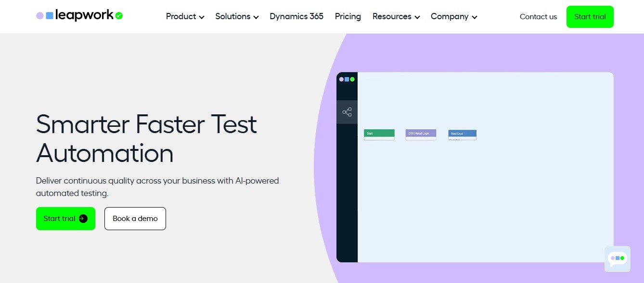
Task: Expand the Solutions dropdown menu
Action: (x=237, y=17)
